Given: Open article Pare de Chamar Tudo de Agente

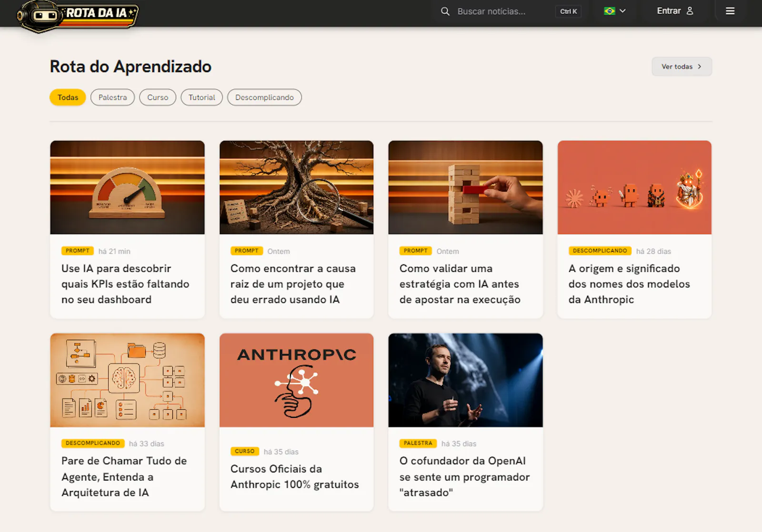Looking at the screenshot, I should click(x=124, y=477).
